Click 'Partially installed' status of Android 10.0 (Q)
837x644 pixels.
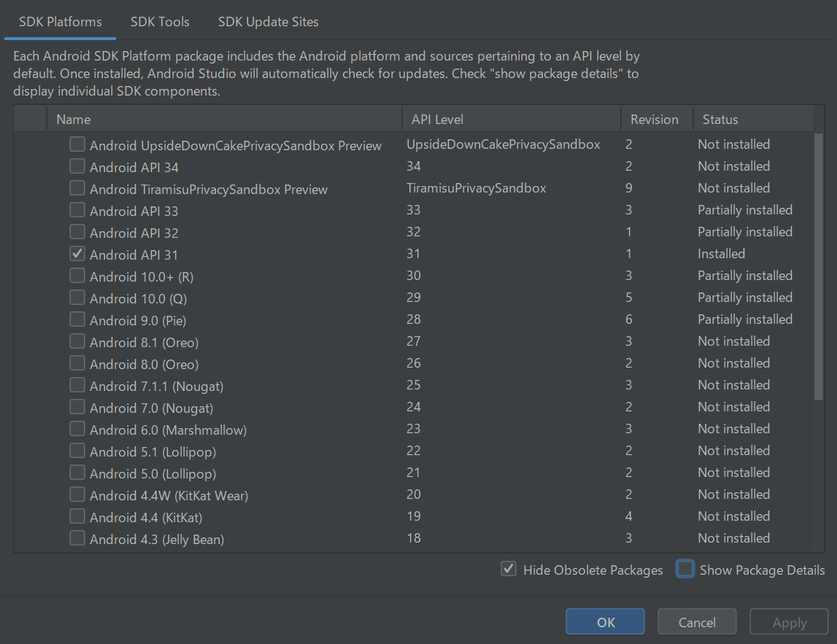(x=745, y=297)
